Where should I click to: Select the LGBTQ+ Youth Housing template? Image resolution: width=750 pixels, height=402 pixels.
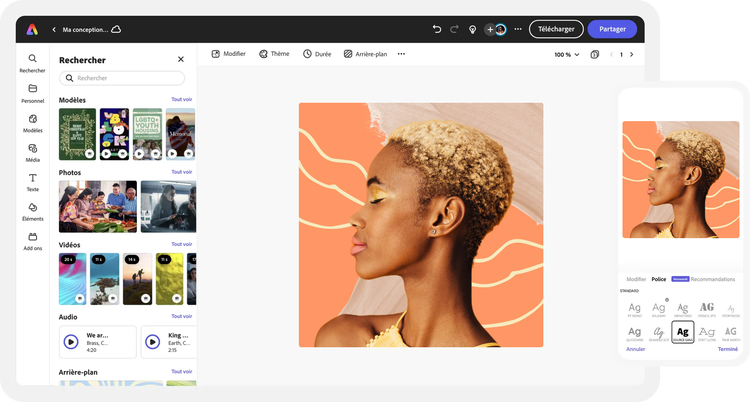147,134
